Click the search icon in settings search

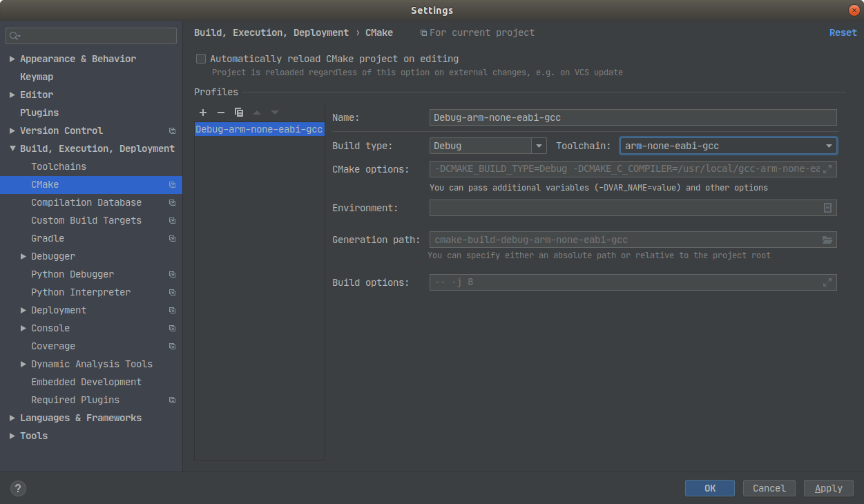(15, 36)
